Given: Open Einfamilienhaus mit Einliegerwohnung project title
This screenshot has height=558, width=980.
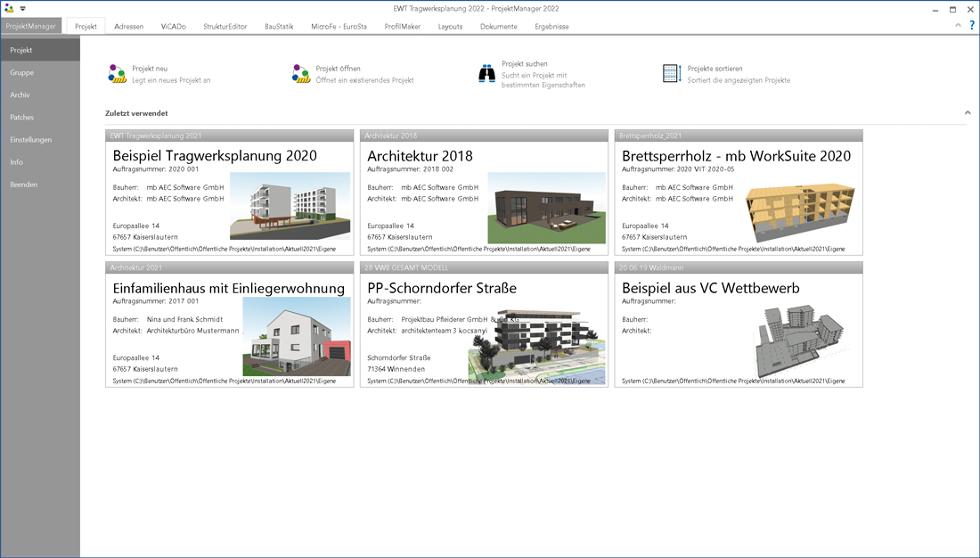Looking at the screenshot, I should [x=229, y=288].
